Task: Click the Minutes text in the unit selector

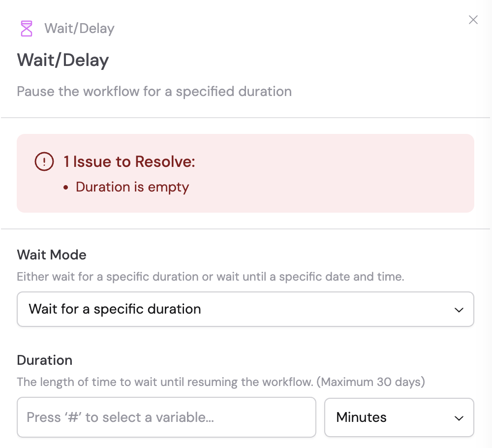Action: coord(361,417)
